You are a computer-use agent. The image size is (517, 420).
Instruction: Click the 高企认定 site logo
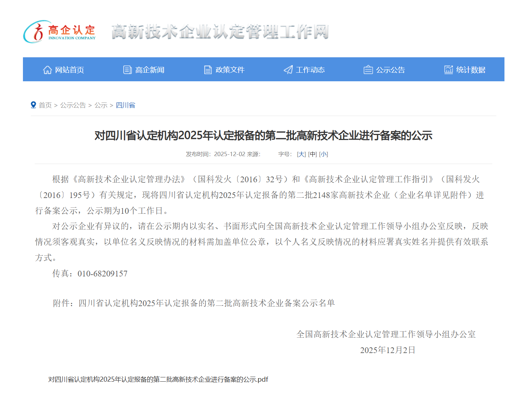click(x=59, y=32)
